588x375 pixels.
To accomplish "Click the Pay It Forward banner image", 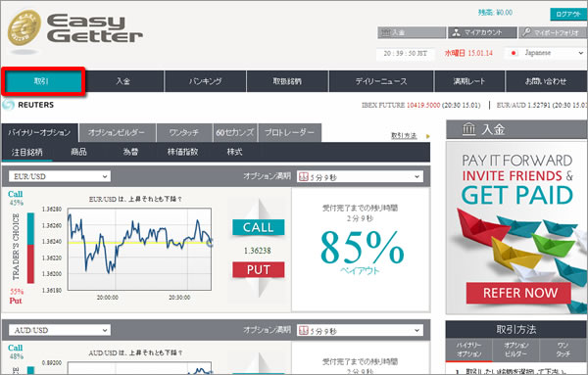I will [516, 228].
